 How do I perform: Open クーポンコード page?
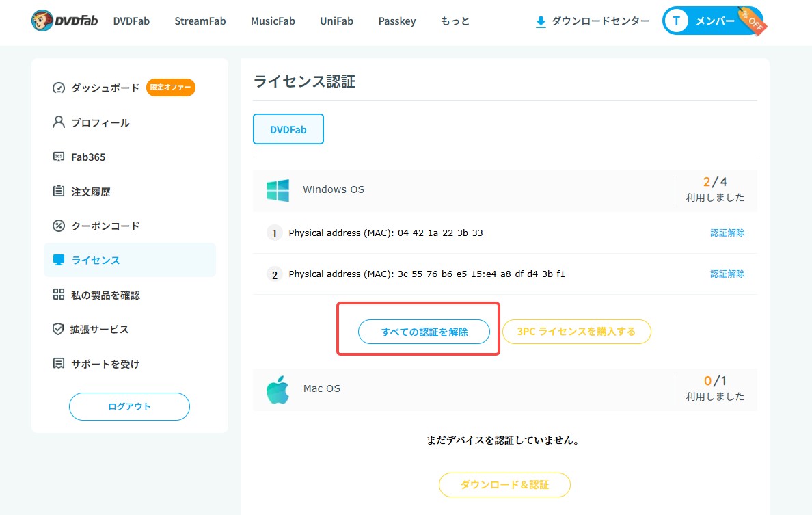click(105, 226)
